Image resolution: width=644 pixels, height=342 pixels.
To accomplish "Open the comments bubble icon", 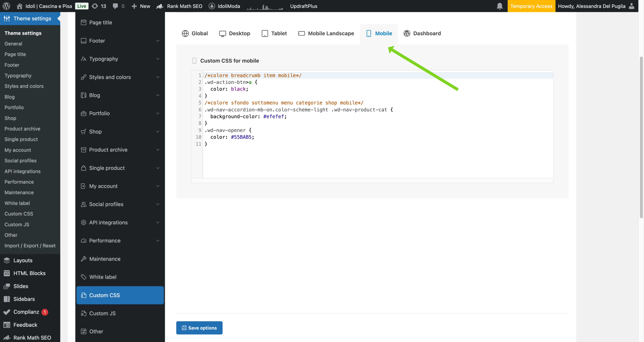I will pos(115,6).
